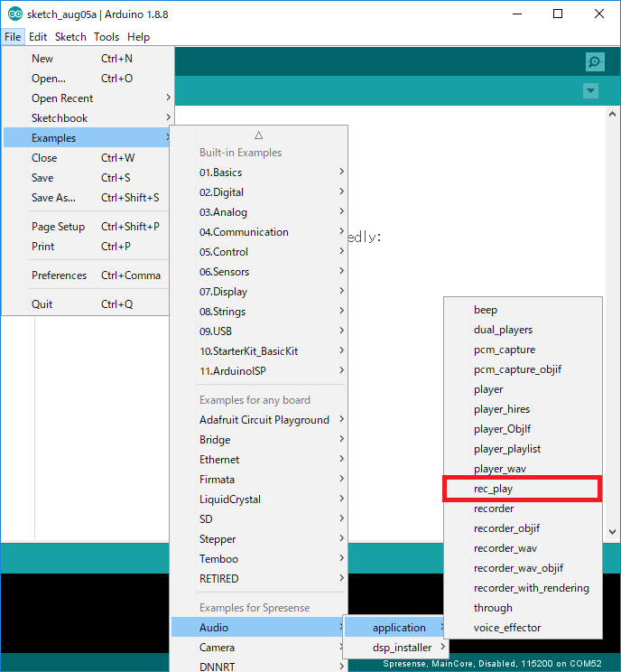Open the Sketch menu
Image resolution: width=621 pixels, height=672 pixels.
pyautogui.click(x=70, y=37)
